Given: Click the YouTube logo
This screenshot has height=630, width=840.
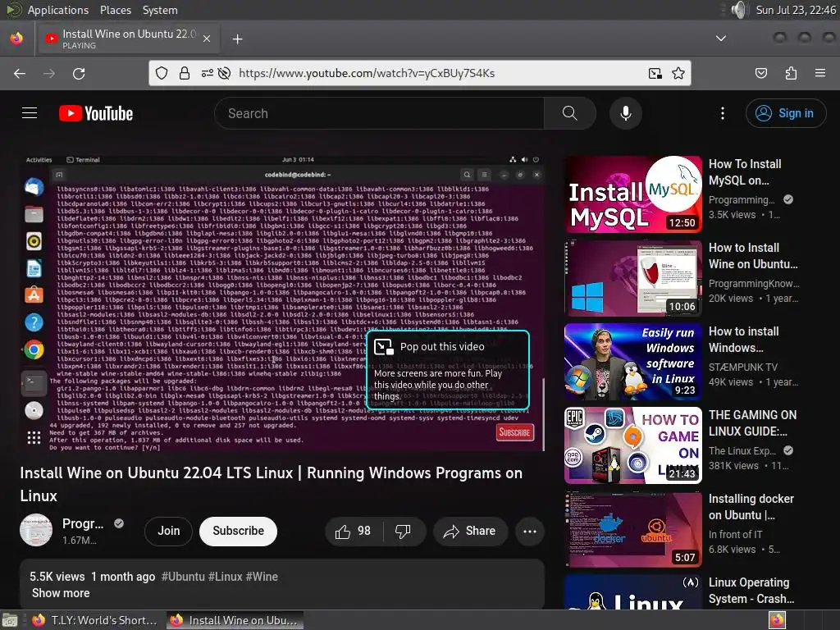Looking at the screenshot, I should (96, 113).
